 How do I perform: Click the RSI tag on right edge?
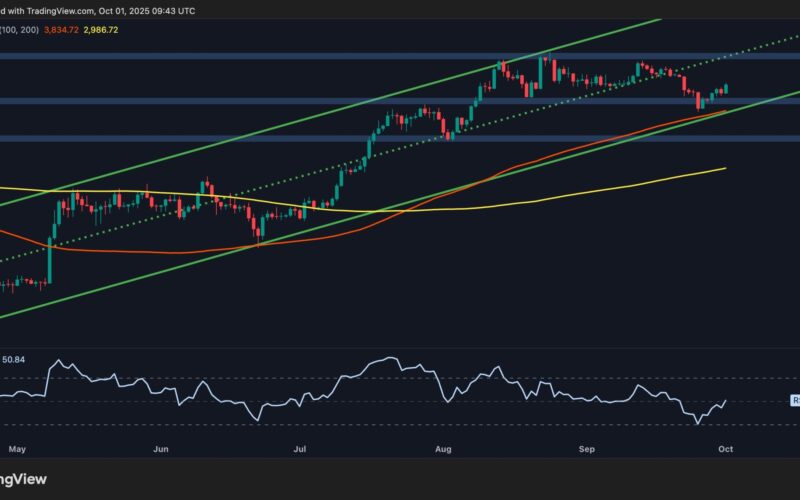[x=795, y=400]
